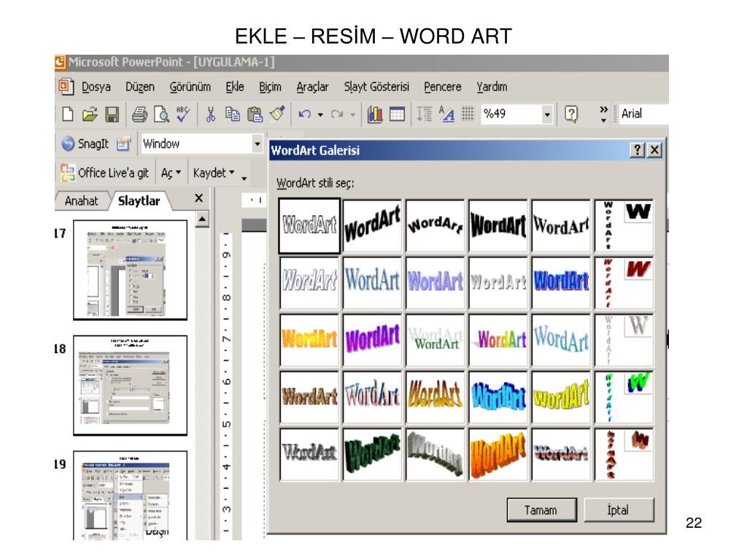Switch to the Anahat tab
747x560 pixels.
[x=82, y=201]
